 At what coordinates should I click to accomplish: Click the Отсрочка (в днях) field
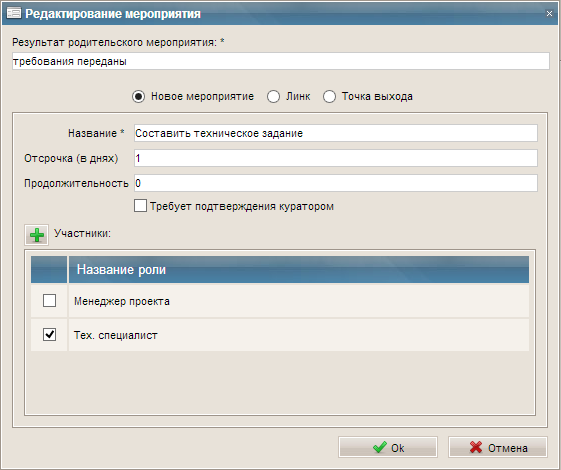[x=336, y=158]
